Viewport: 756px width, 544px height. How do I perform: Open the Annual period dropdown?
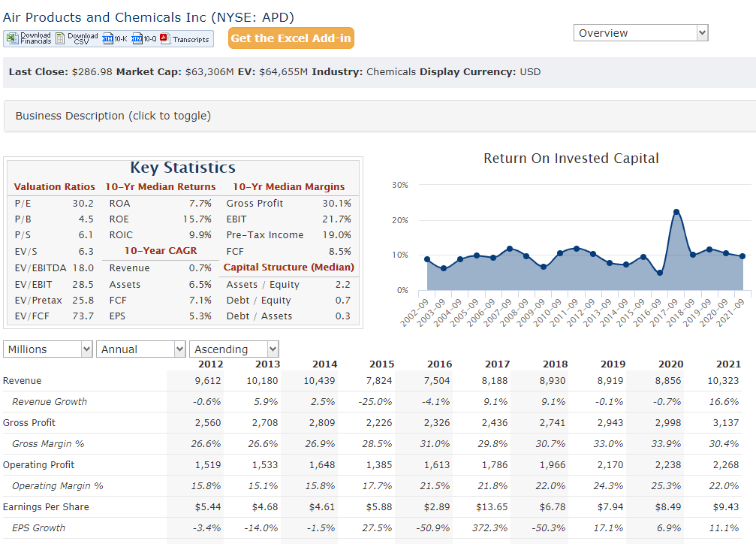[x=141, y=349]
